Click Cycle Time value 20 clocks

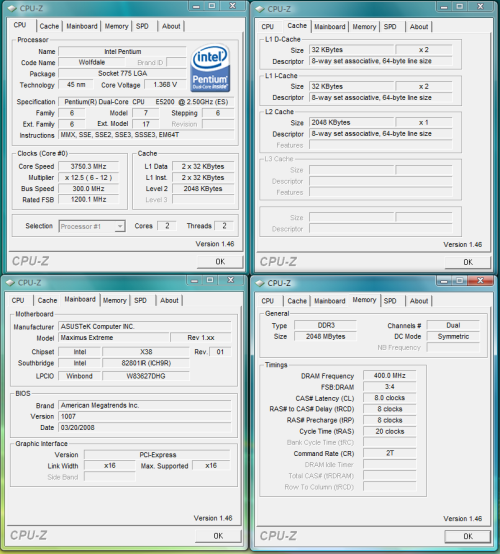[389, 431]
